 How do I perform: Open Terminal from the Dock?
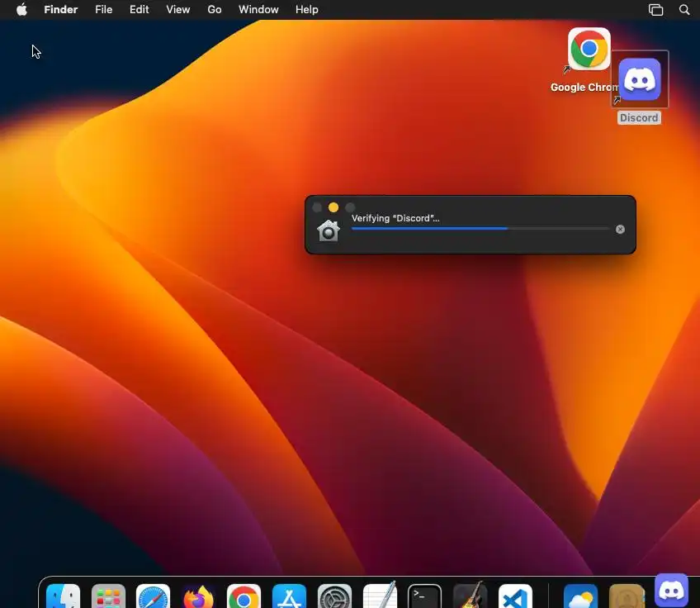(424, 596)
